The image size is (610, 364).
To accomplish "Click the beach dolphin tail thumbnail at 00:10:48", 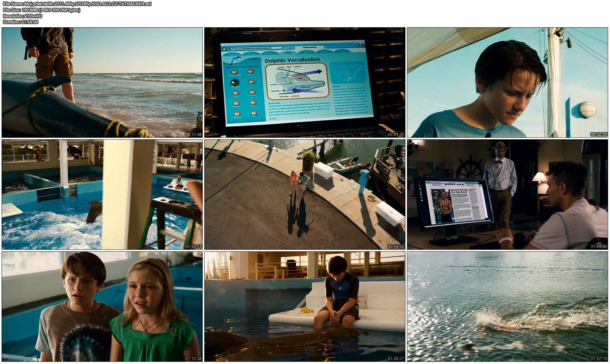I will (102, 83).
